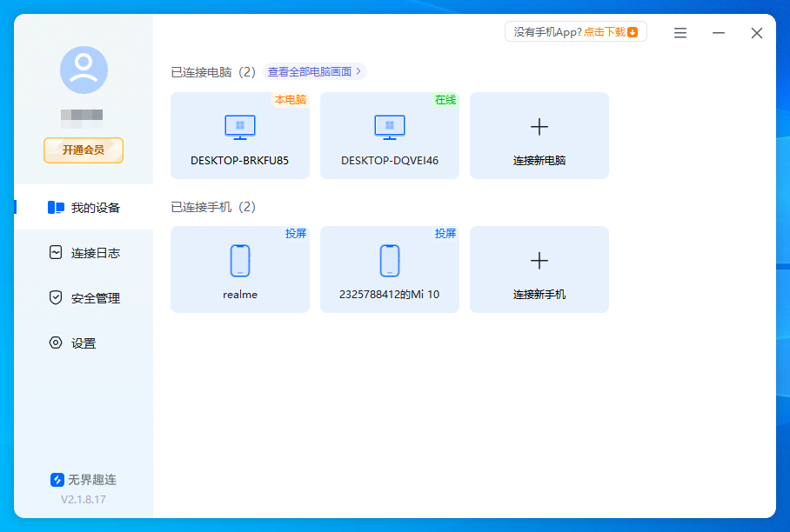Click the 无界趣连 logo icon
This screenshot has width=790, height=532.
pos(56,479)
